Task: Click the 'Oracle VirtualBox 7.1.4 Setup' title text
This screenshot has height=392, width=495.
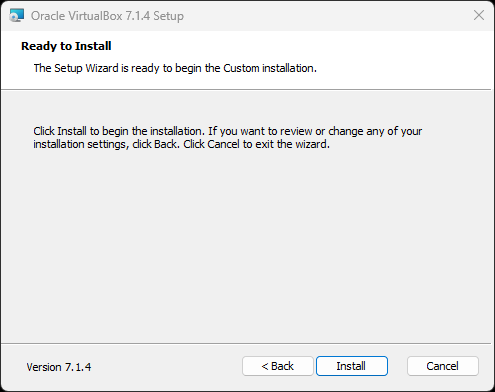Action: pyautogui.click(x=107, y=16)
